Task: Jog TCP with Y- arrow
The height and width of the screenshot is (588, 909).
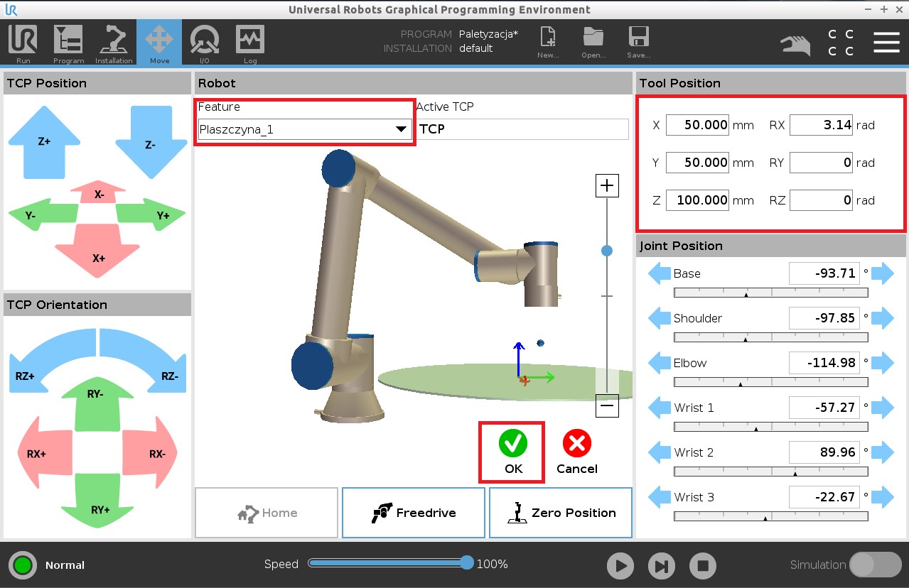Action: click(43, 213)
